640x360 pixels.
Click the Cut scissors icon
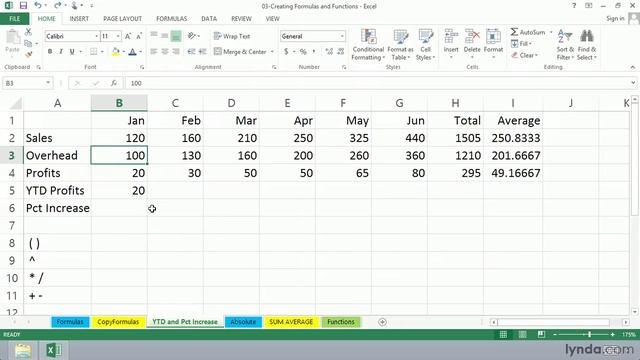28,32
